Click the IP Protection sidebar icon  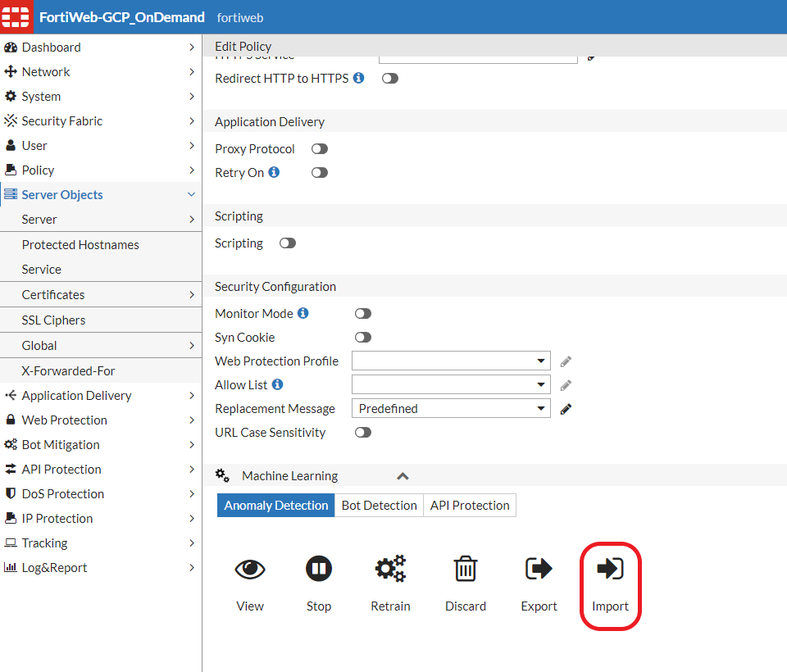click(x=11, y=518)
